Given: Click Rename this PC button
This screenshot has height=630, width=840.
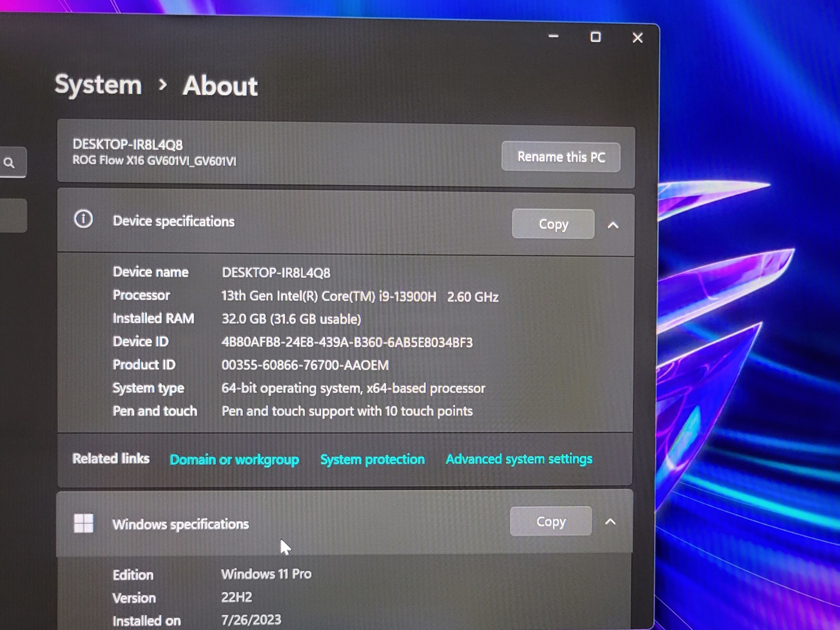Looking at the screenshot, I should pyautogui.click(x=561, y=157).
